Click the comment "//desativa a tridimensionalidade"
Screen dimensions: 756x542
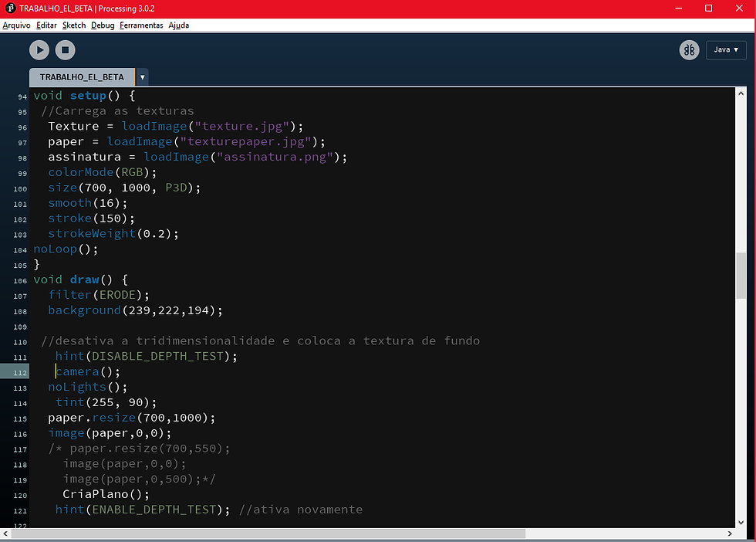pos(157,341)
